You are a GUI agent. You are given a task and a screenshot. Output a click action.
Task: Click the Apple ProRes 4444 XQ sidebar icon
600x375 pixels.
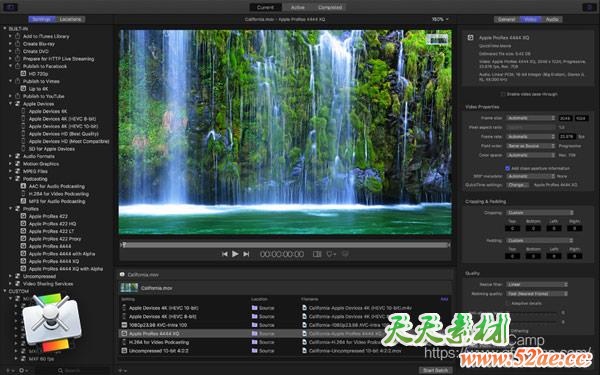point(23,261)
